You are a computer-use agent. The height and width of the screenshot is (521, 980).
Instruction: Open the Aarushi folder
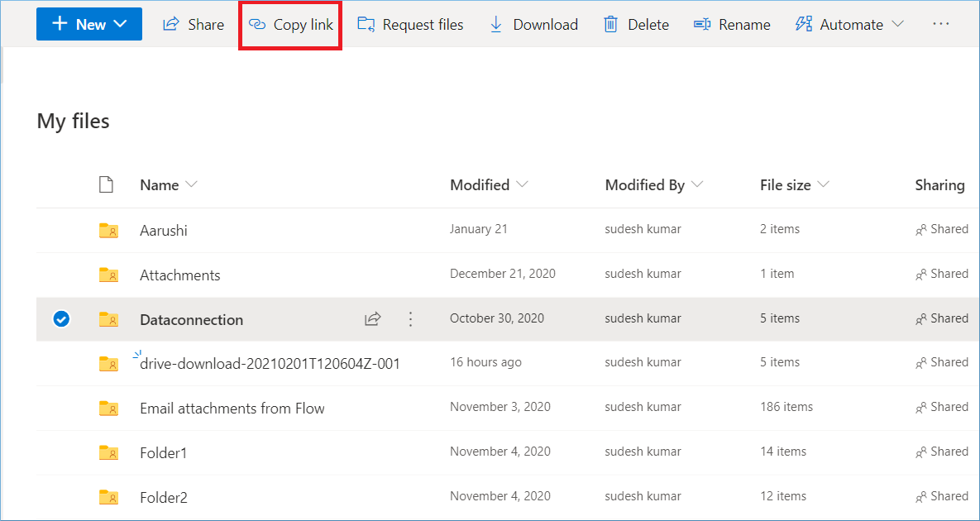coord(164,231)
